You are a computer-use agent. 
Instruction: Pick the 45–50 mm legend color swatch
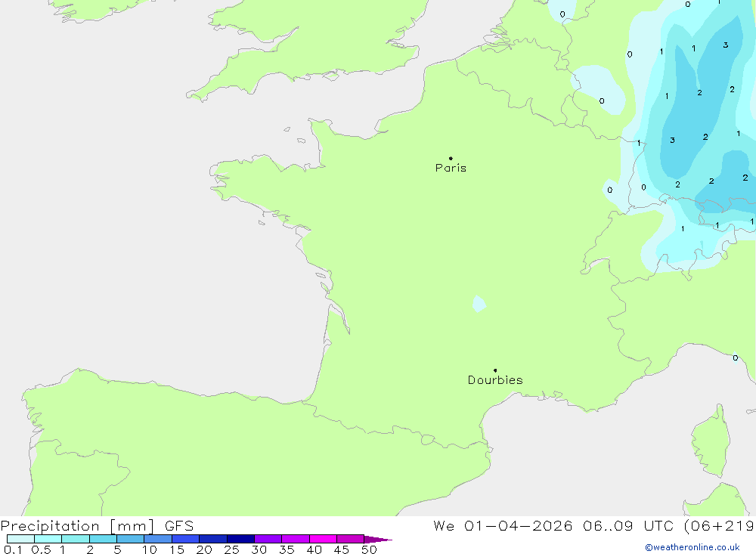coord(351,539)
